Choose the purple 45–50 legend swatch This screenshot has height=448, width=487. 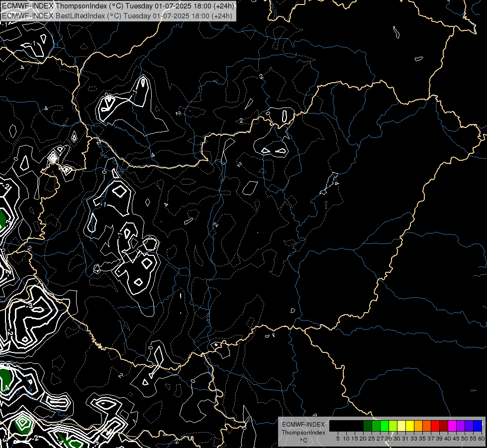(x=461, y=426)
